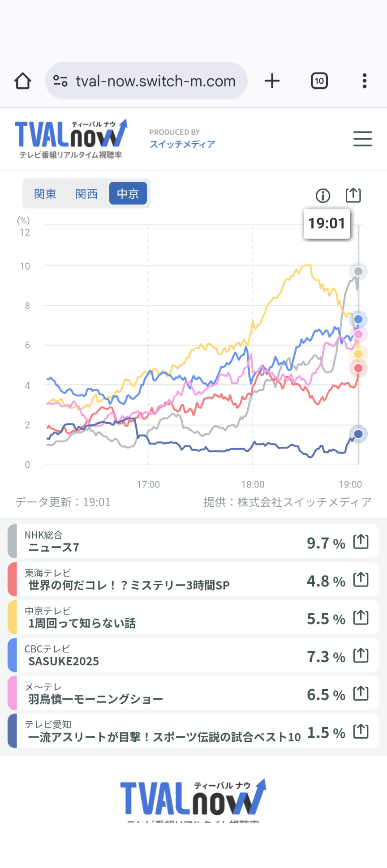Tap the browser home icon
Screen dimensions: 387x868
[x=23, y=81]
